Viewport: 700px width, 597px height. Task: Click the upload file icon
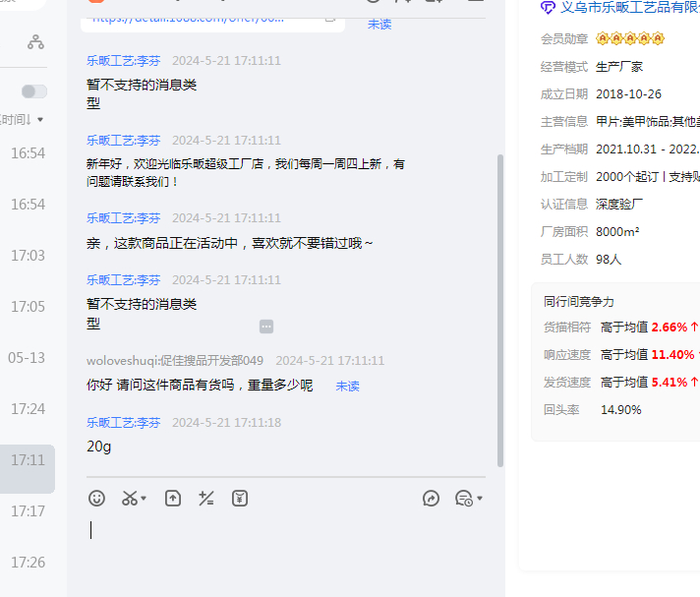coord(173,499)
